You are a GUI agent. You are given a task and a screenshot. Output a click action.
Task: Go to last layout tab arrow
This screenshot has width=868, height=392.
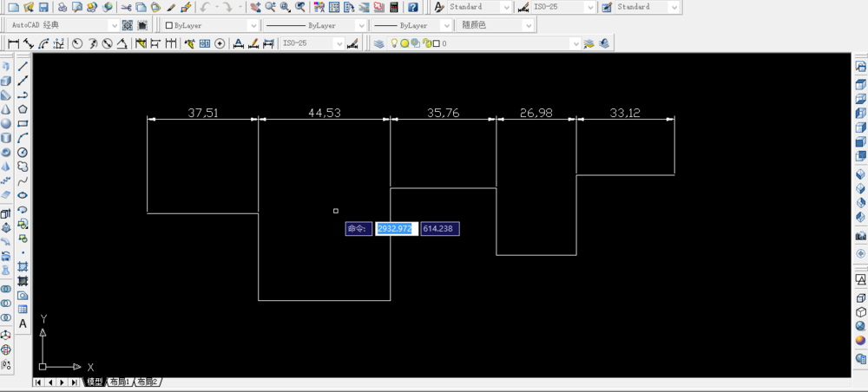(x=73, y=382)
